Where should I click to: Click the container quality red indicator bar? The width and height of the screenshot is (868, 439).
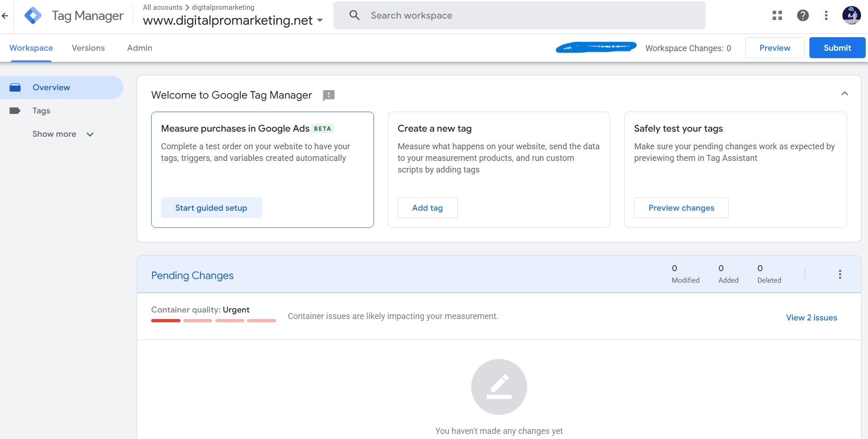pos(214,320)
